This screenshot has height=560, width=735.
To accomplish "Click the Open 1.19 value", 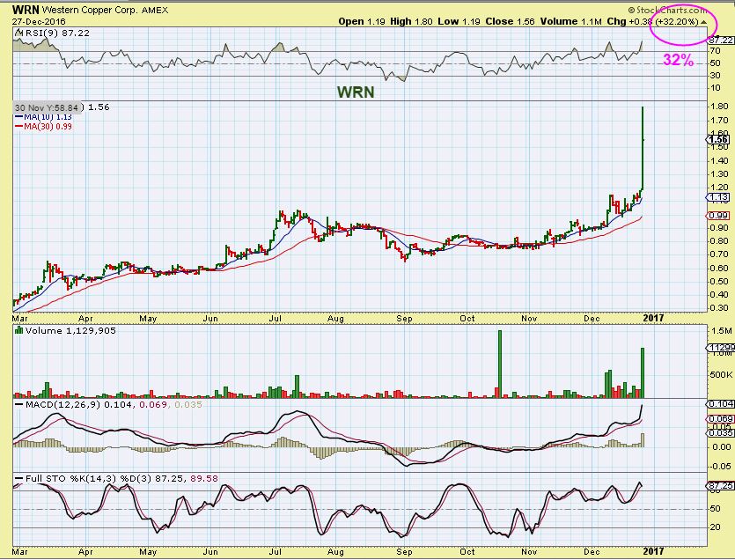I will 362,22.
